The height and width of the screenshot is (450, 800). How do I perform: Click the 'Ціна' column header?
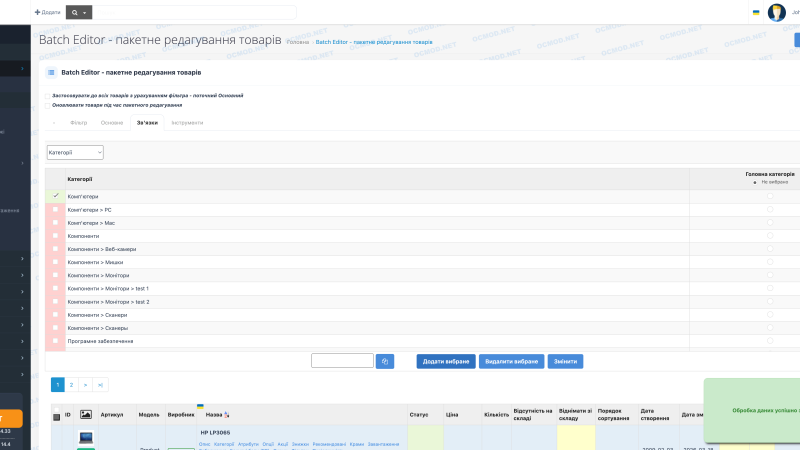point(452,415)
